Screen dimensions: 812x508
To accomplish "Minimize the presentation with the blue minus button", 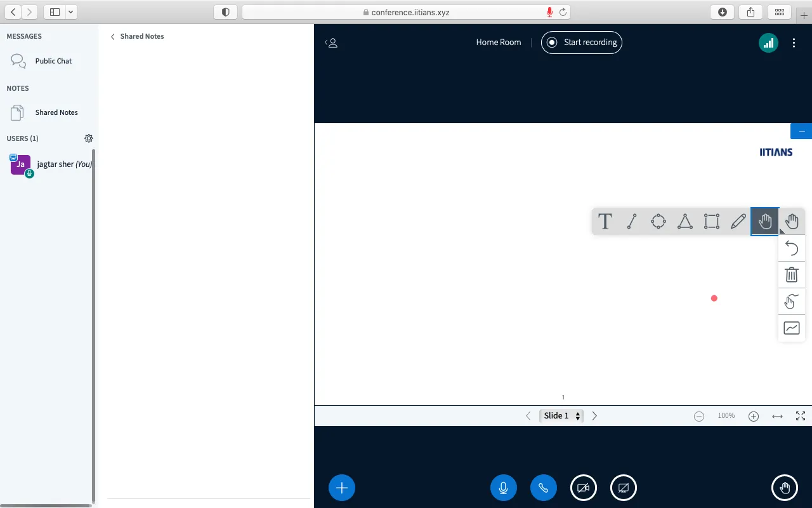I will [x=801, y=131].
